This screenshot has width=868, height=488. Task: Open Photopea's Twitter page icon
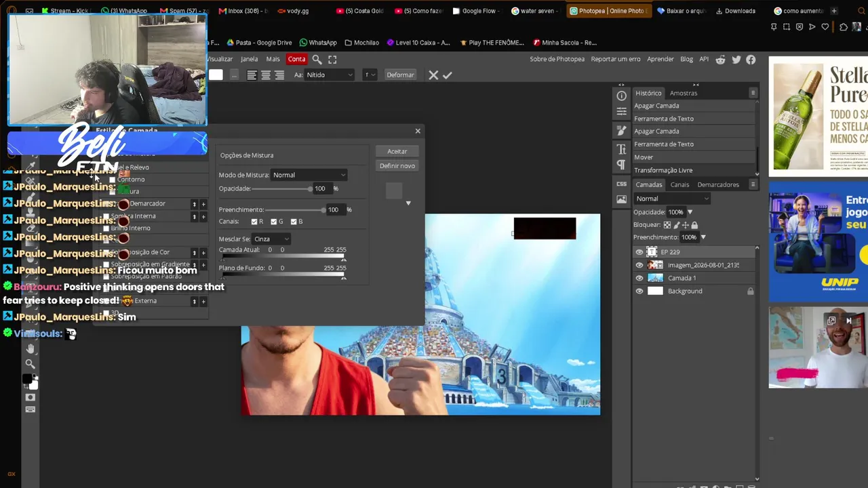pos(736,60)
